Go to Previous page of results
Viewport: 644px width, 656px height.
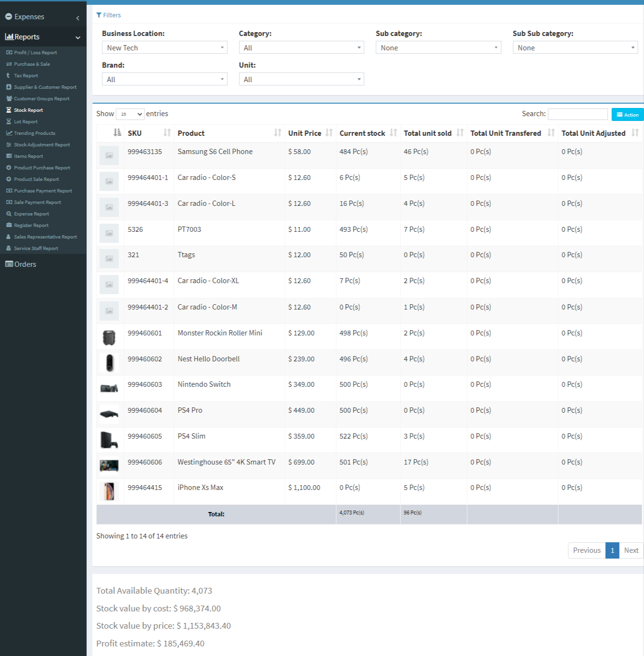click(586, 550)
